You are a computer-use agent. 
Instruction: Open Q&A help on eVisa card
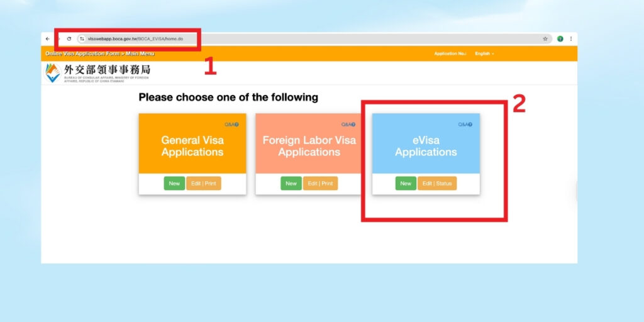click(x=465, y=125)
